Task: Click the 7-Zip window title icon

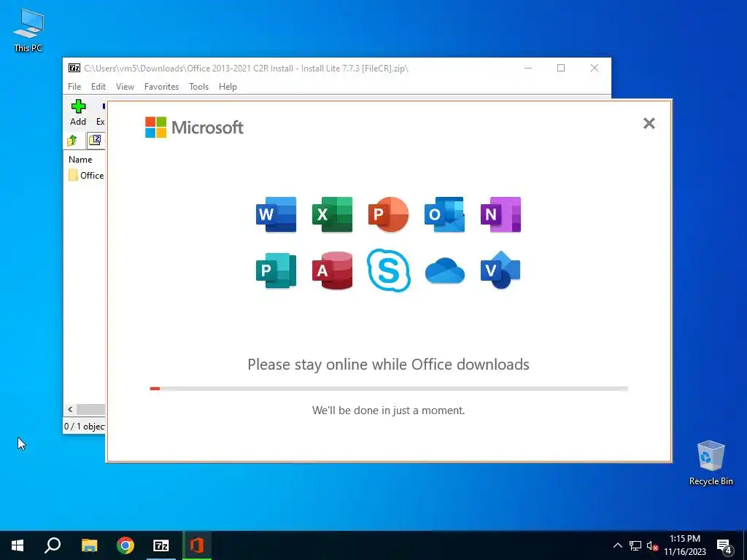Action: pyautogui.click(x=74, y=68)
